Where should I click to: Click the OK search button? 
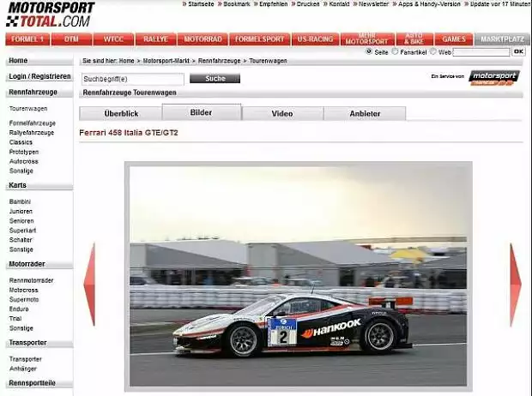point(518,51)
